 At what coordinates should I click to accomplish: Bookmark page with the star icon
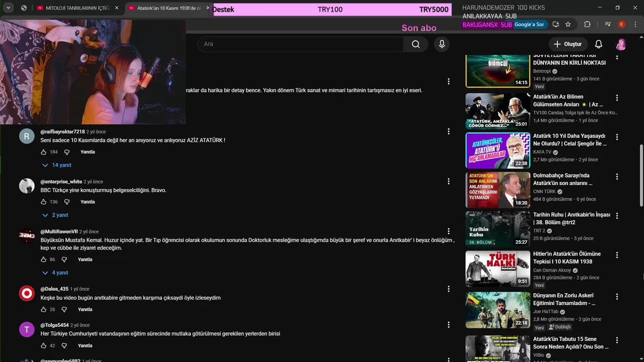tap(568, 24)
